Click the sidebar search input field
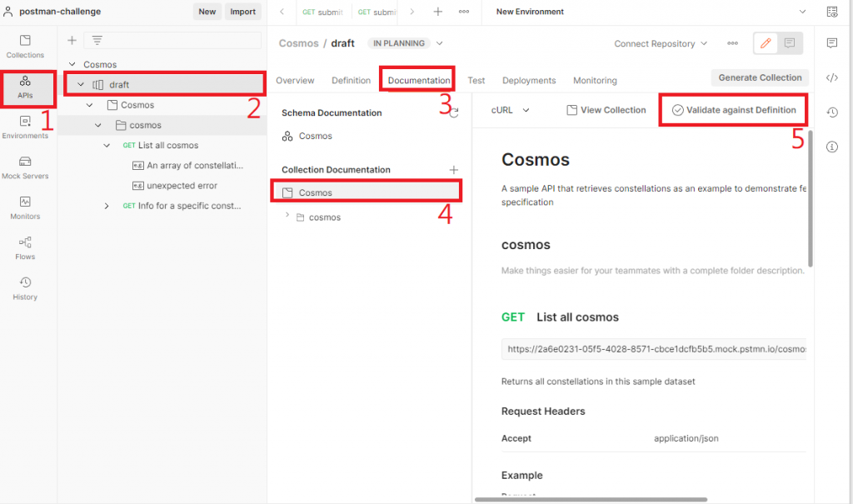 click(x=172, y=40)
